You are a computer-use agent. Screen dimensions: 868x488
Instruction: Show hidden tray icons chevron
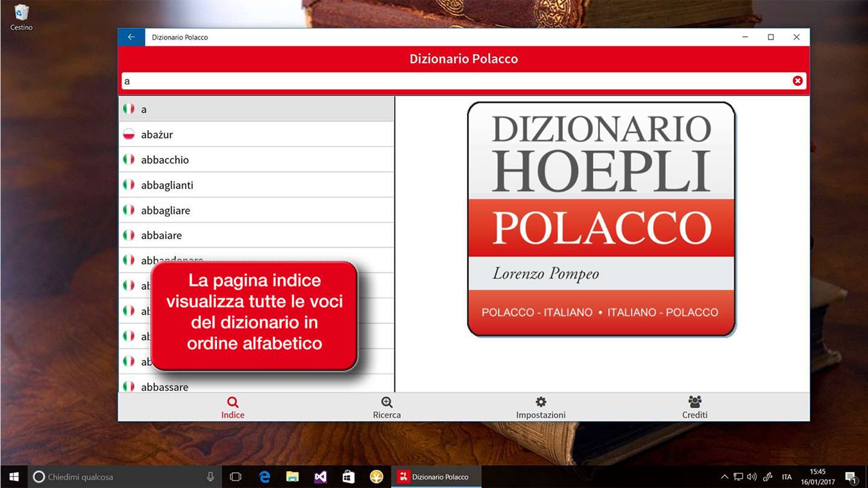pos(725,477)
